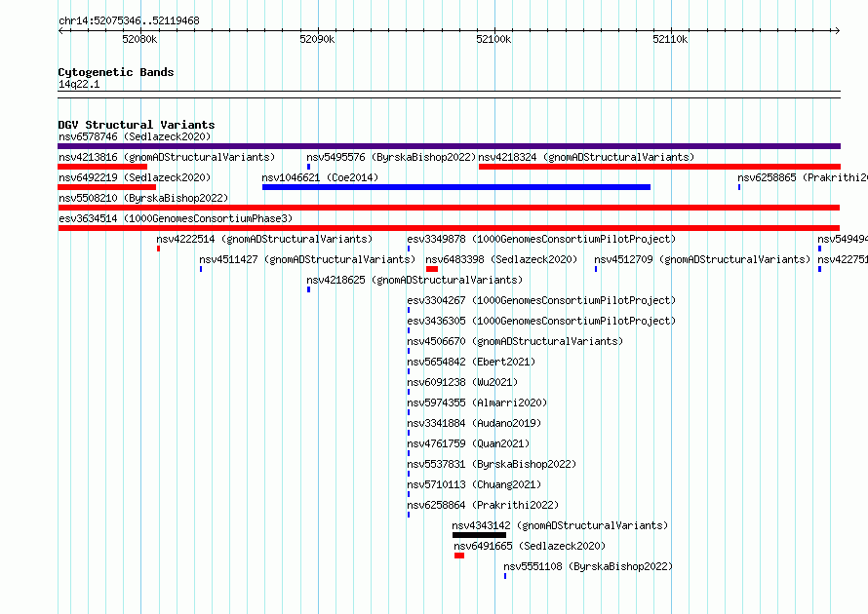Click the 52110k ruler label

click(x=670, y=39)
